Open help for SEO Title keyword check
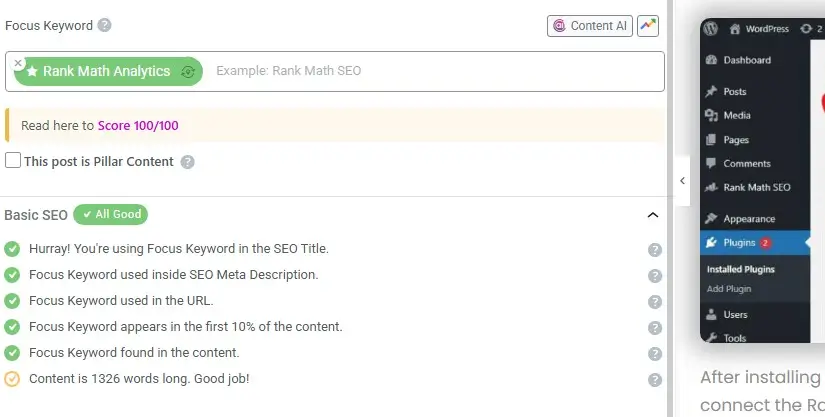Screen dimensions: 825x417 (x=655, y=250)
